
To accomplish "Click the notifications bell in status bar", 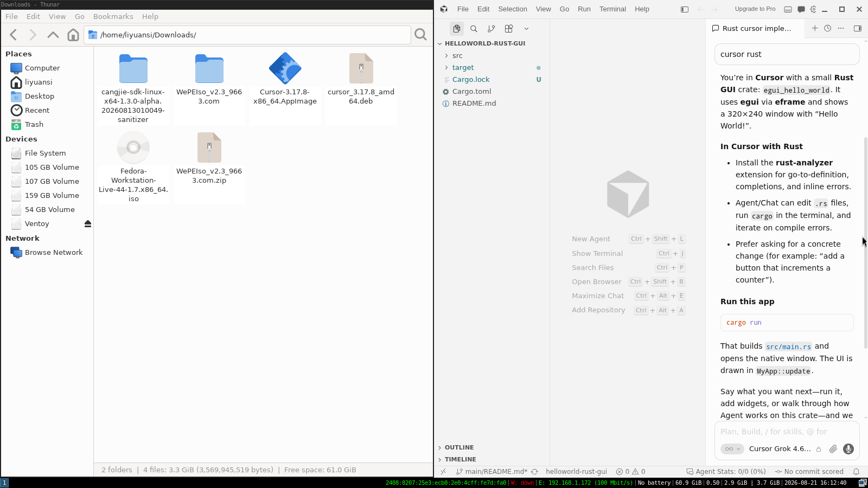I will pos(856,472).
